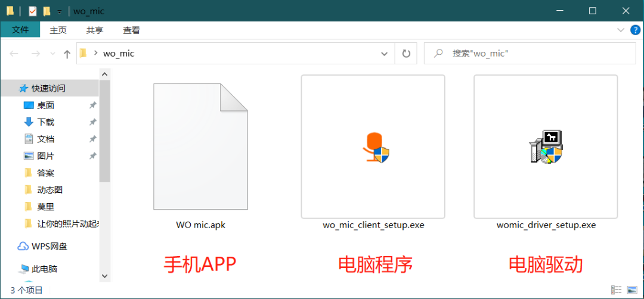Expand the ribbon with the chevron

621,30
